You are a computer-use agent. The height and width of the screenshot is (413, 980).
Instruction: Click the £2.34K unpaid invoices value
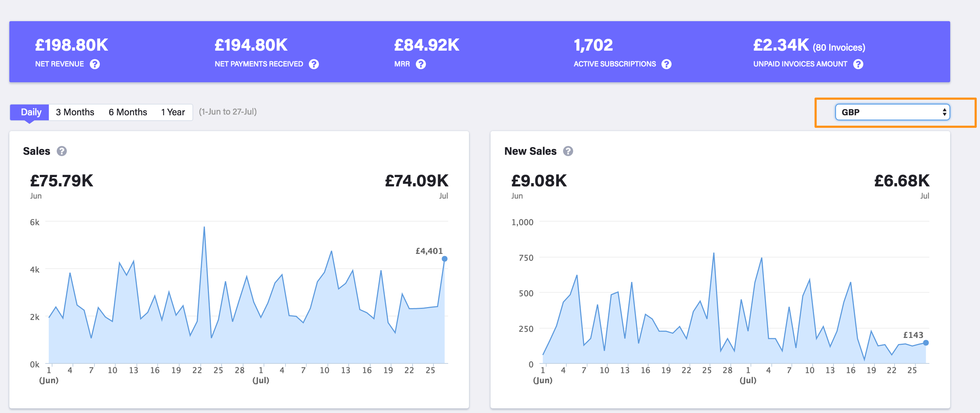pyautogui.click(x=781, y=45)
